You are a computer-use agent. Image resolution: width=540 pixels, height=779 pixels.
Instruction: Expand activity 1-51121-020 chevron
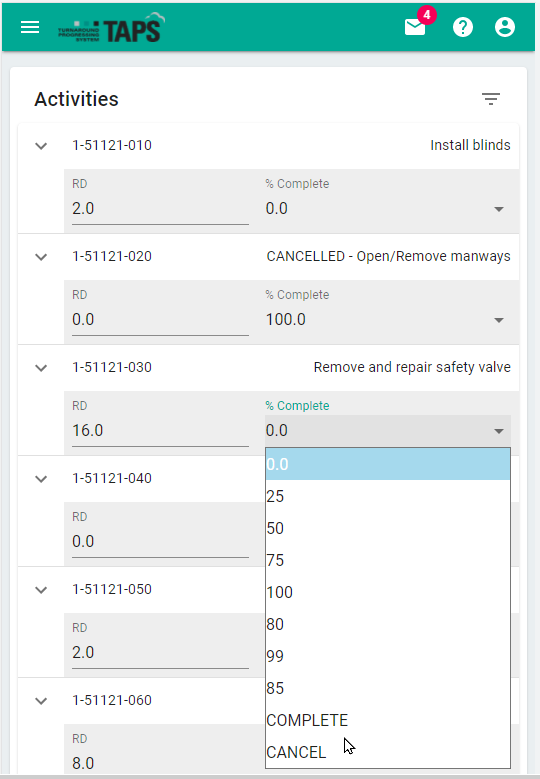(41, 257)
